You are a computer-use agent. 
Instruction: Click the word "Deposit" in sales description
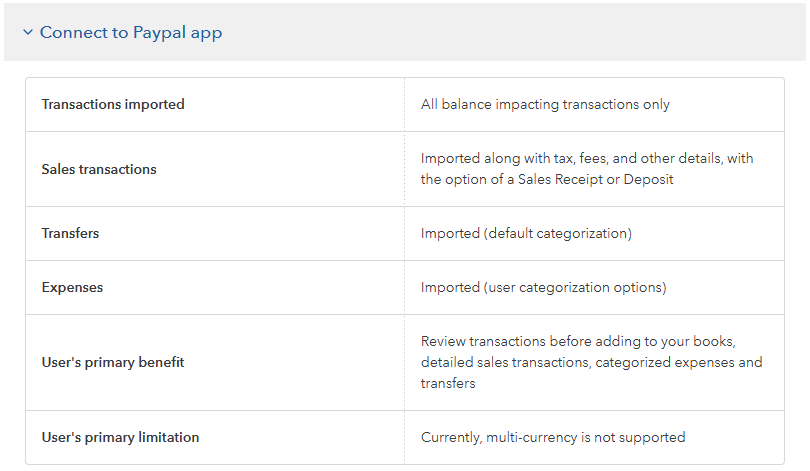click(650, 180)
